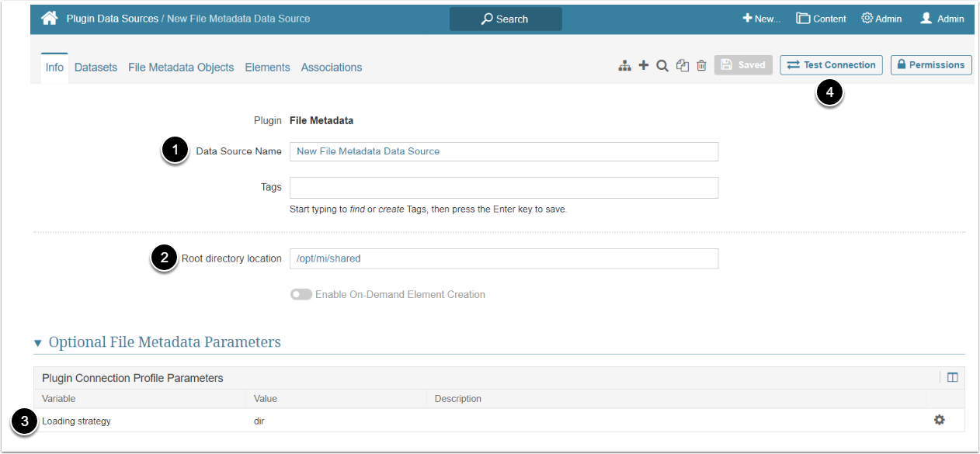Open the File Metadata Objects tab
This screenshot has height=454, width=980.
click(181, 68)
